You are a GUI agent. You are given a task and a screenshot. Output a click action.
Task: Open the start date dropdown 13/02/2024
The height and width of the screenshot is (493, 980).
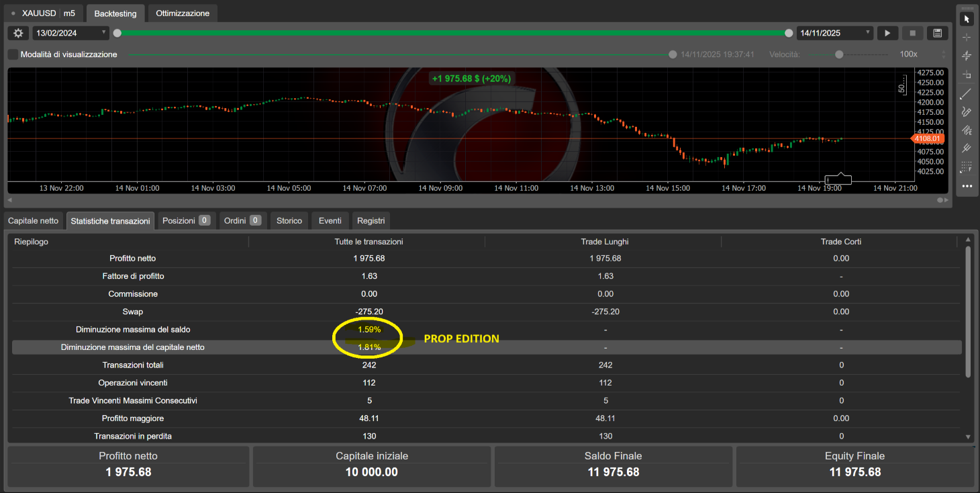tap(70, 33)
